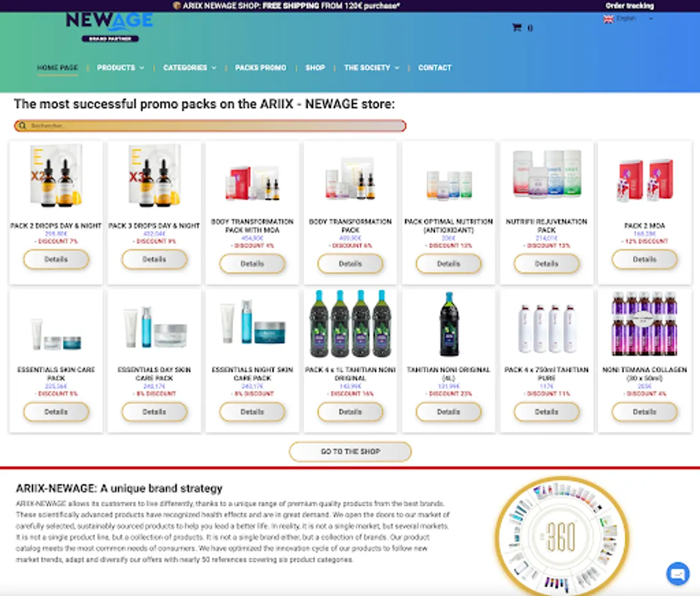Click the Tahitian Noni Original (4L) title
700x596 pixels.
point(448,374)
